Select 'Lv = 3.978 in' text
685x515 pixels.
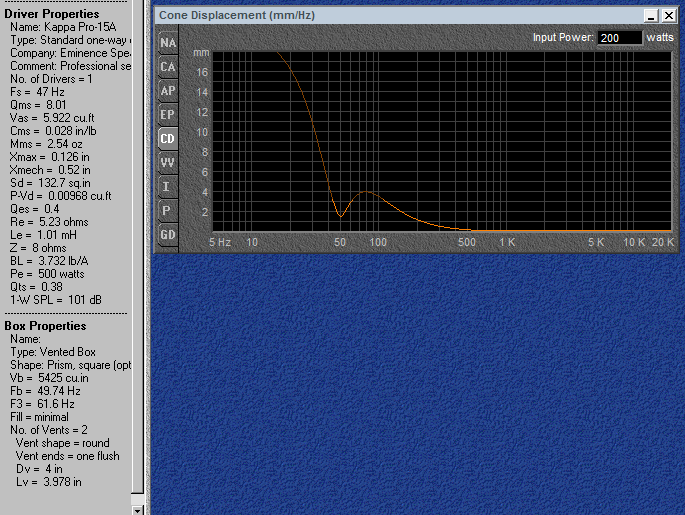(x=49, y=482)
